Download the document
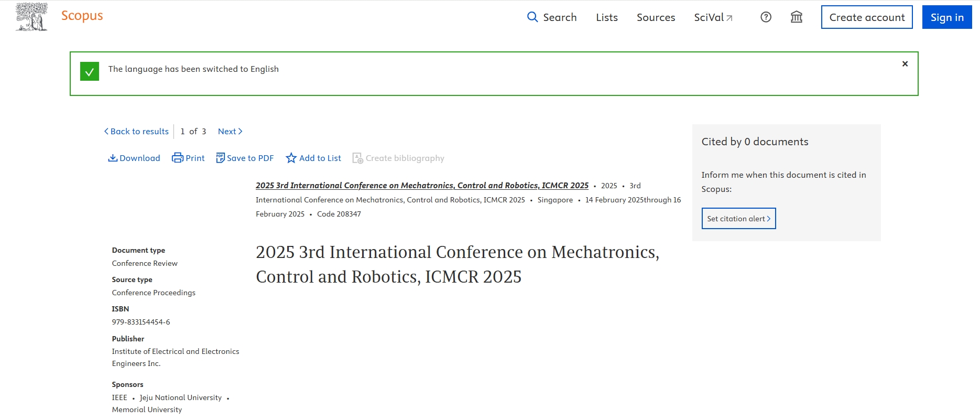980x420 pixels. [134, 158]
